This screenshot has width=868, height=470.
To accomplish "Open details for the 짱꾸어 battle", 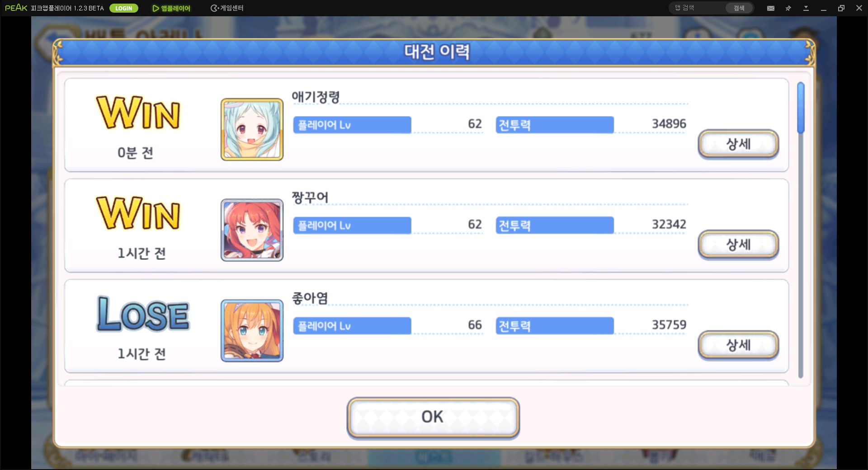I will pos(738,245).
